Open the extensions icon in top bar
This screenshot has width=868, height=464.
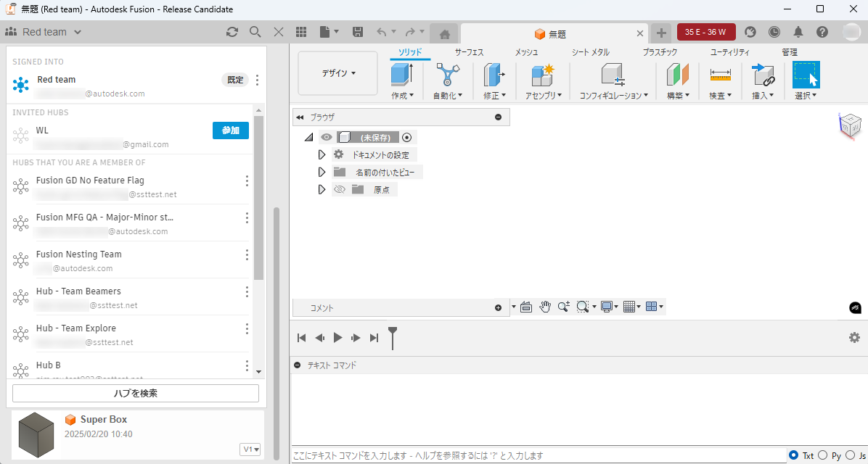coord(750,32)
